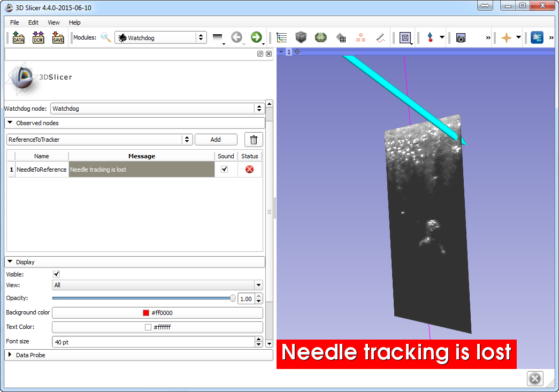Open the Help menu

click(75, 22)
